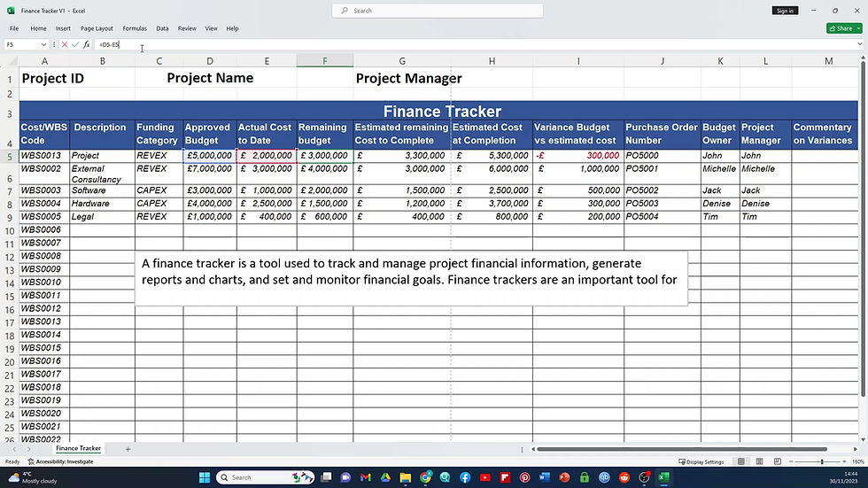Open Flipboard from taskbar

click(x=505, y=477)
